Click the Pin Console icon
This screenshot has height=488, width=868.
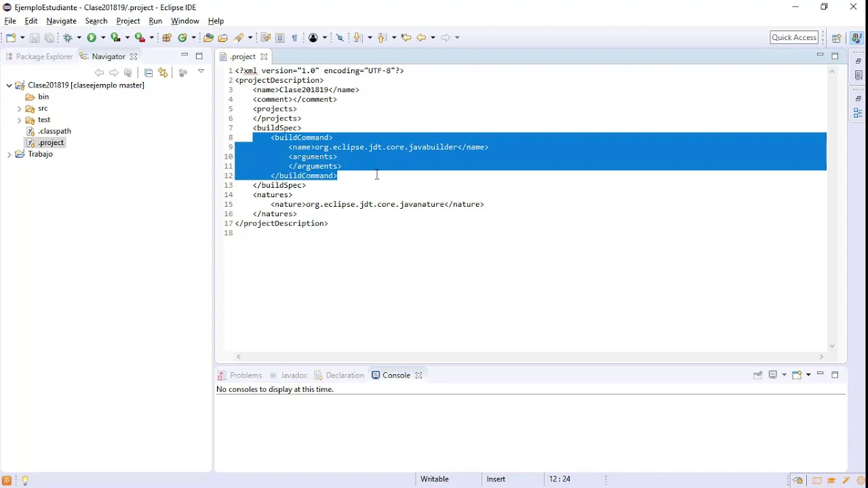pos(757,375)
